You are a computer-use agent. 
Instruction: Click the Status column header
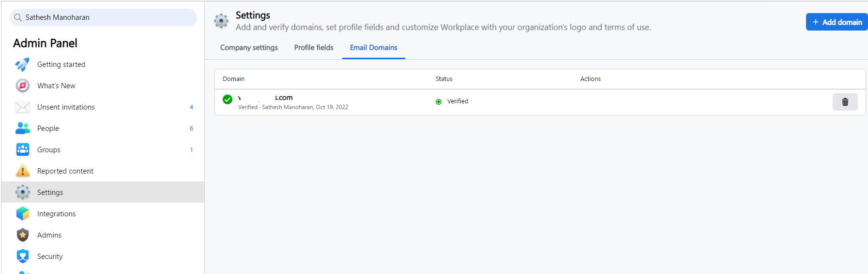pos(444,79)
